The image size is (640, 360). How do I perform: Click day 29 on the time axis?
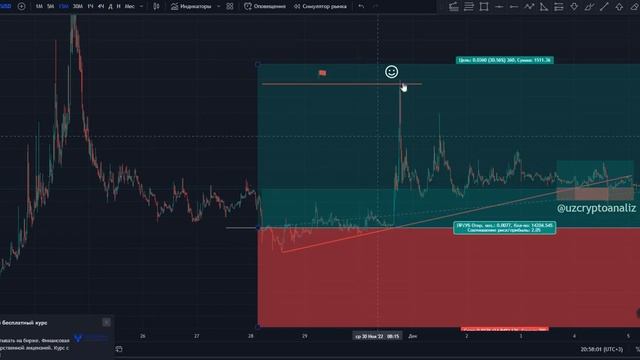[x=304, y=336]
